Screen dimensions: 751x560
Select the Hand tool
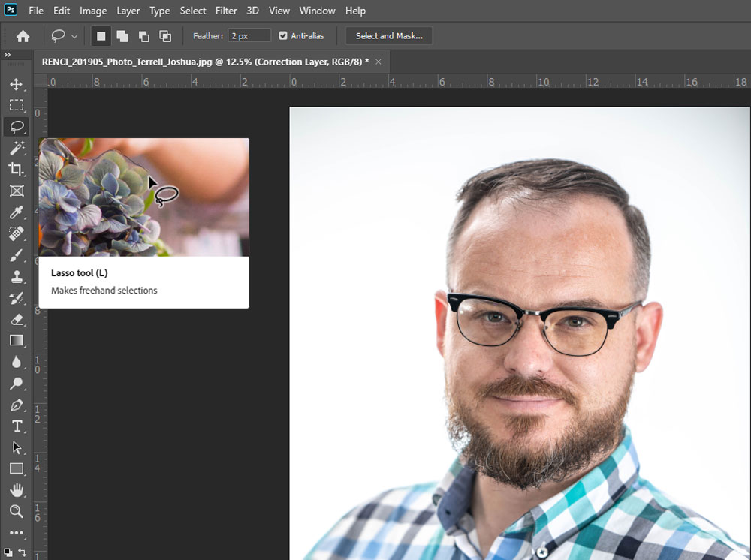pyautogui.click(x=16, y=490)
